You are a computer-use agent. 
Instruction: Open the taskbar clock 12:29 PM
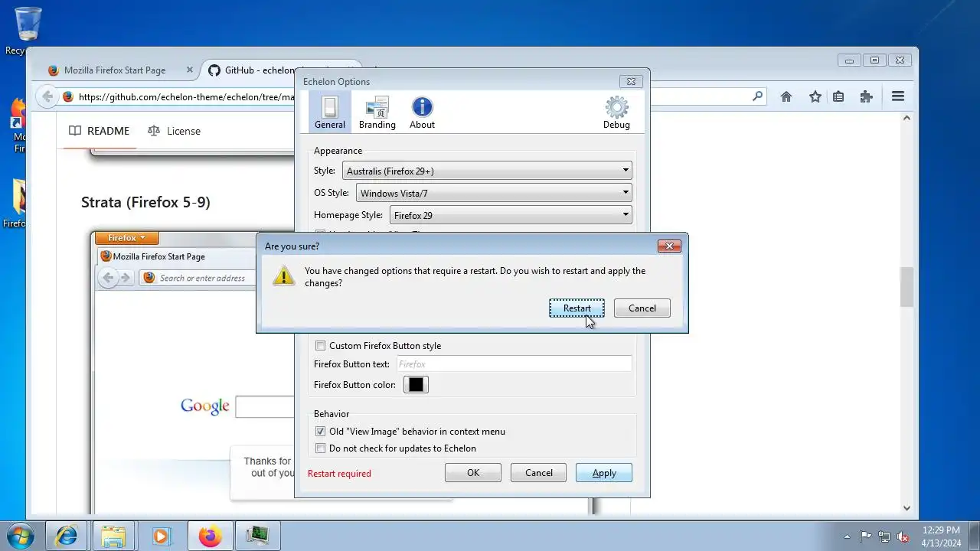(x=941, y=536)
